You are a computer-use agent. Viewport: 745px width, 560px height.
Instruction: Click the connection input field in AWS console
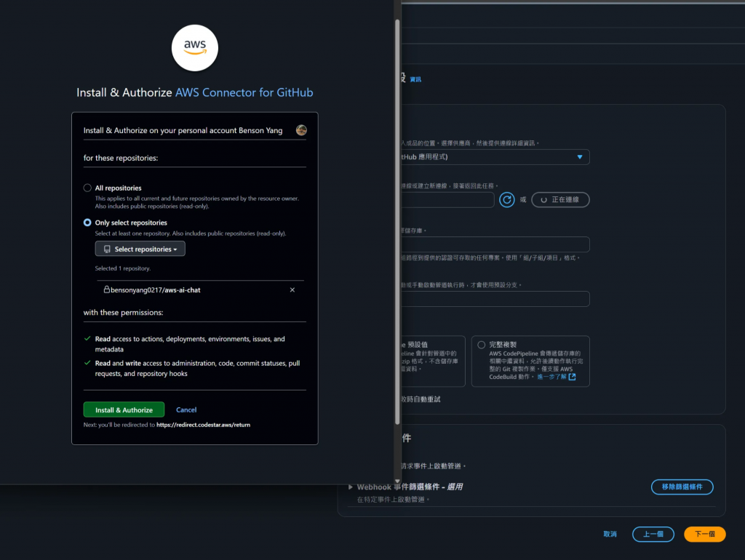click(447, 199)
